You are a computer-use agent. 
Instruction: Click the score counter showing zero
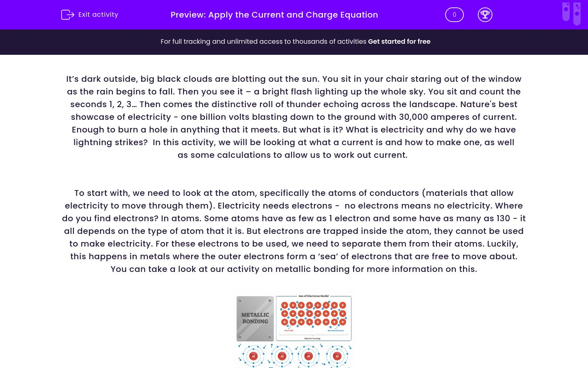(x=454, y=14)
